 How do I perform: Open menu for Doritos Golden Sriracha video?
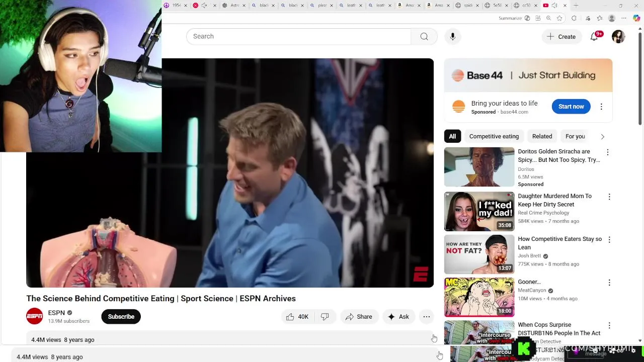click(608, 152)
